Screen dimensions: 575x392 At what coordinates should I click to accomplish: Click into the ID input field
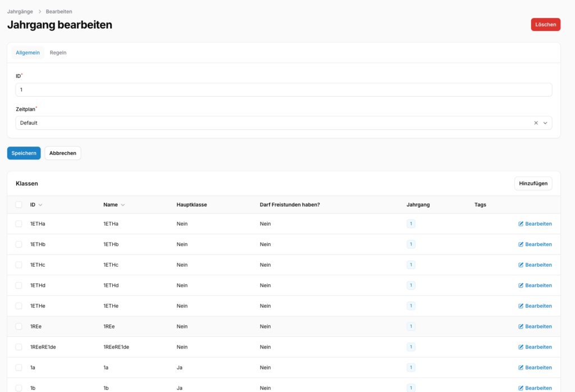tap(284, 90)
